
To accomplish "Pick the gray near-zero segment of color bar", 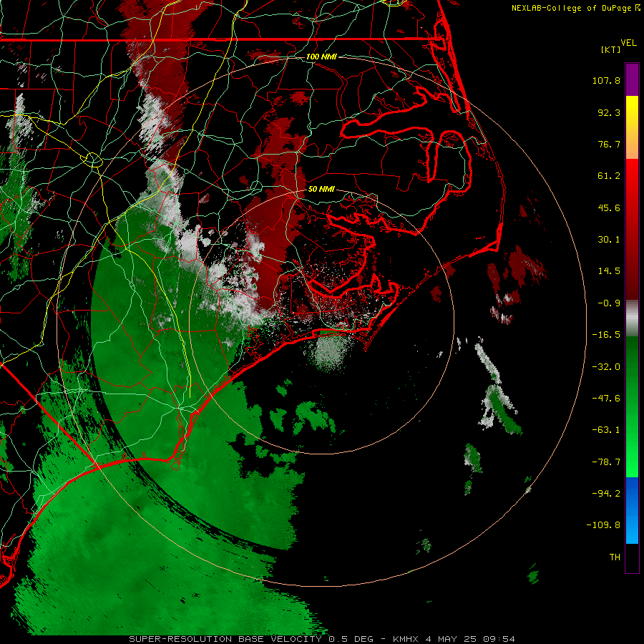I will (632, 318).
